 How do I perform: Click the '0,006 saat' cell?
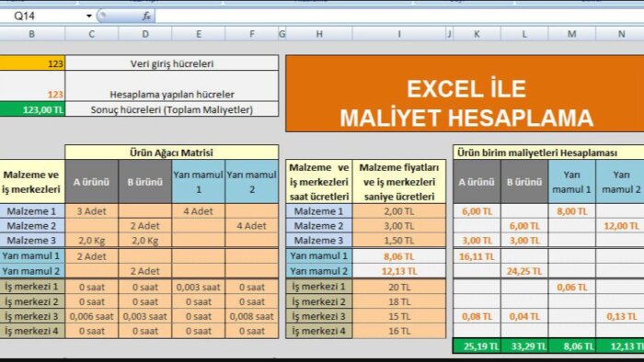point(92,316)
